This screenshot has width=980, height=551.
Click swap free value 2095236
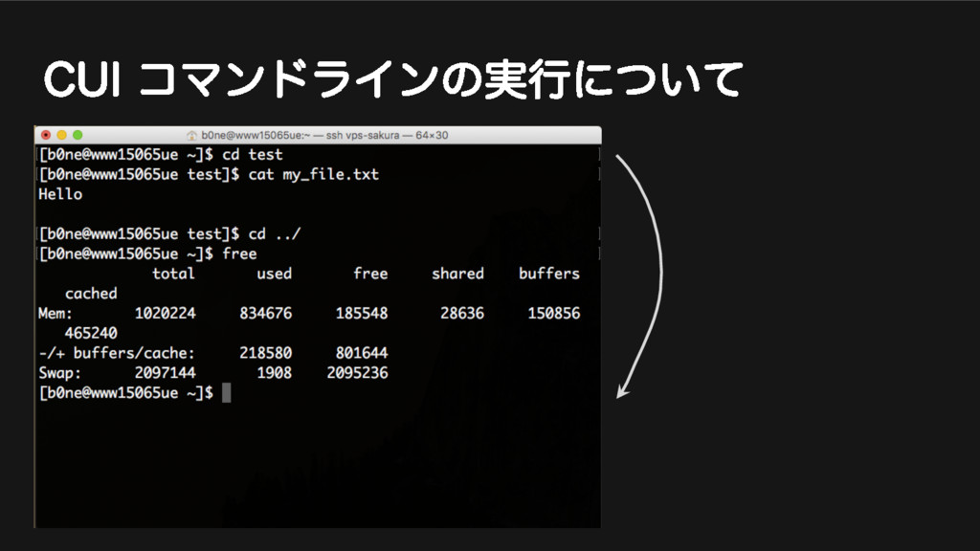(358, 373)
